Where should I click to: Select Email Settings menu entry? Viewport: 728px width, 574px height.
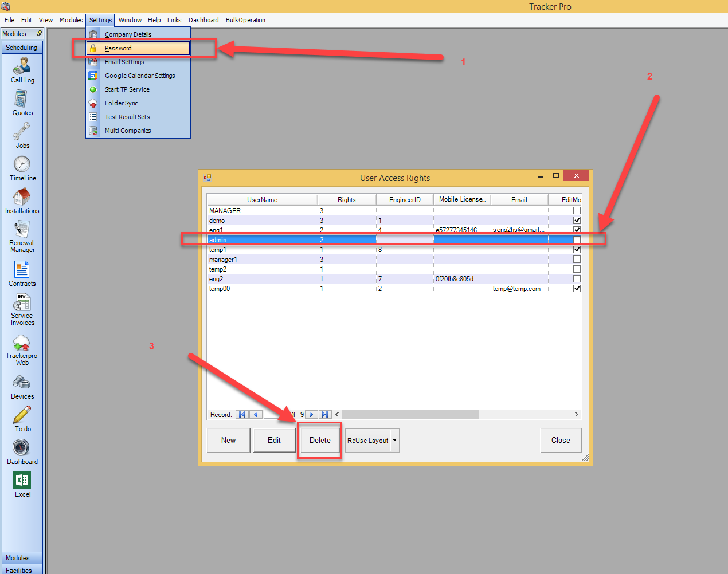tap(138, 62)
